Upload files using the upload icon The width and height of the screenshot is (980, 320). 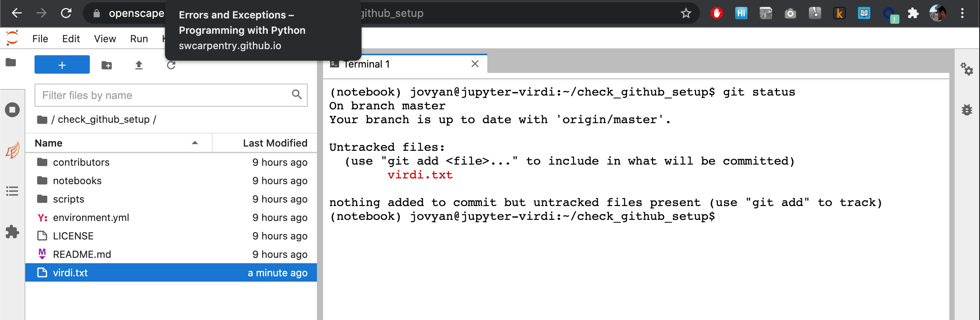(138, 64)
